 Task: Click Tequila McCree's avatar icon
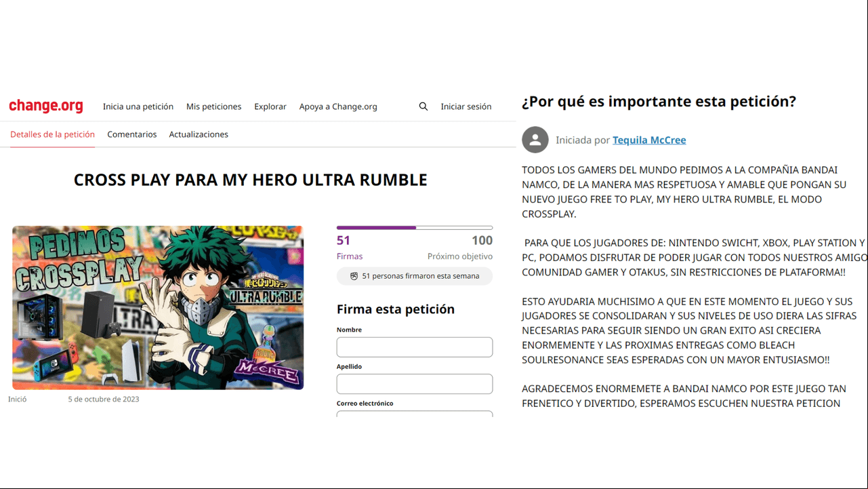pyautogui.click(x=535, y=140)
